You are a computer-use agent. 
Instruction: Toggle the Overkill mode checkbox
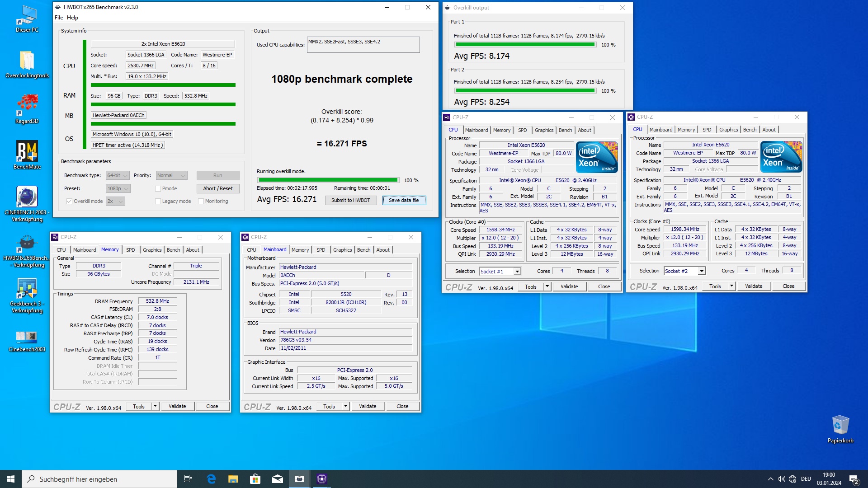click(x=69, y=201)
